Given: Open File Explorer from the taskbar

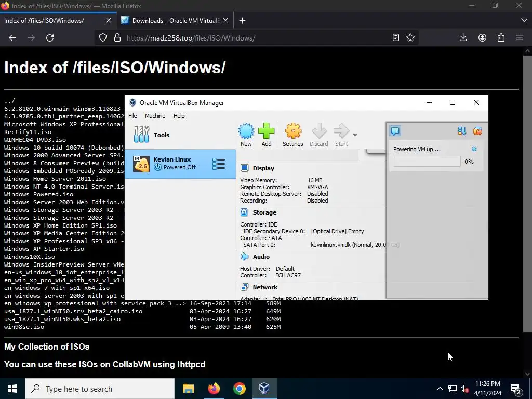Looking at the screenshot, I should pyautogui.click(x=188, y=389).
